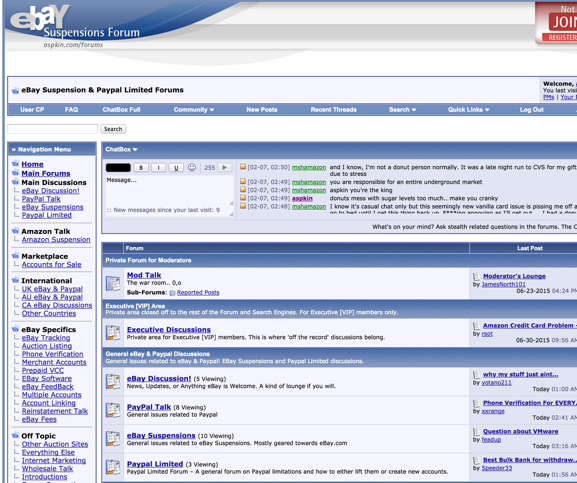
Task: Click the ChatBox Message text area
Action: click(x=170, y=191)
